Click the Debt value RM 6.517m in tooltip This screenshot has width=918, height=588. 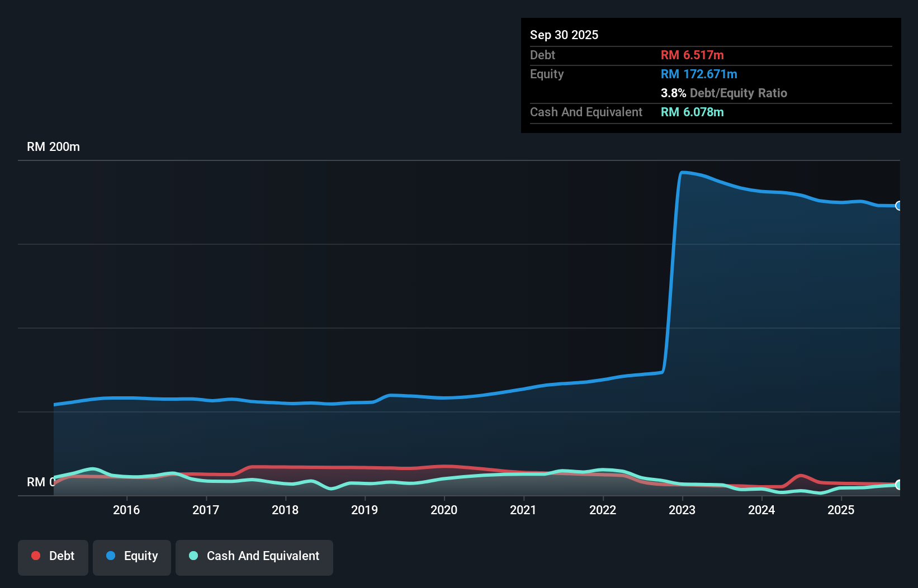point(692,55)
